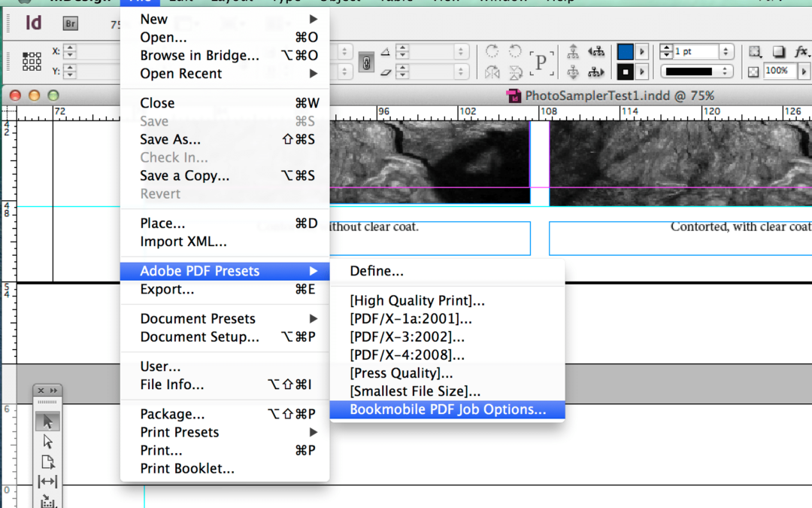Choose Print Booklet... menu item
Viewport: 812px width, 508px height.
point(225,469)
